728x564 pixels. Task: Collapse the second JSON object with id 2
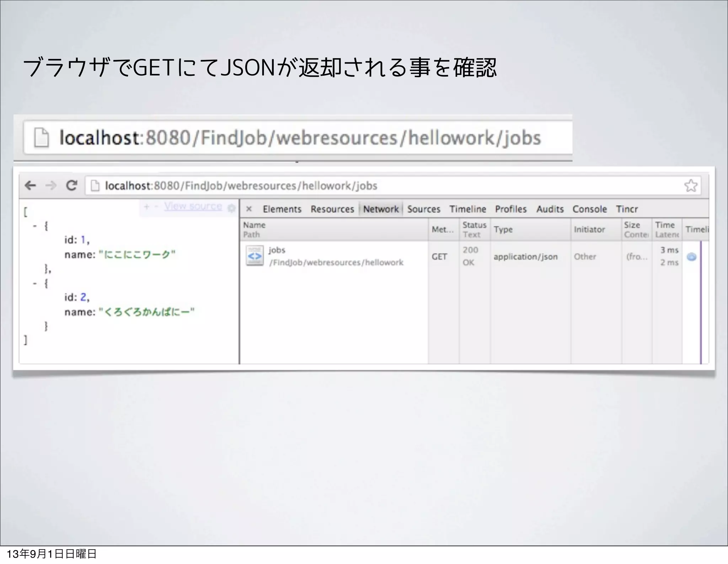click(x=35, y=284)
